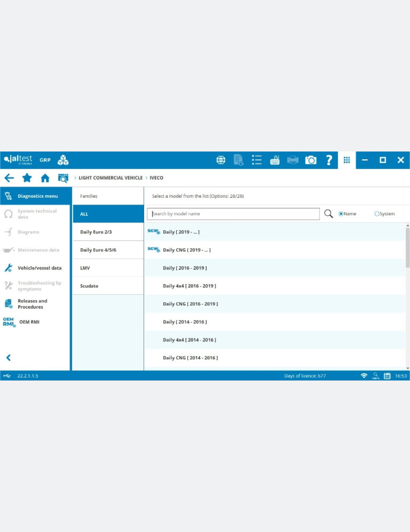Open the apps grid icon
410x532 pixels.
click(347, 160)
